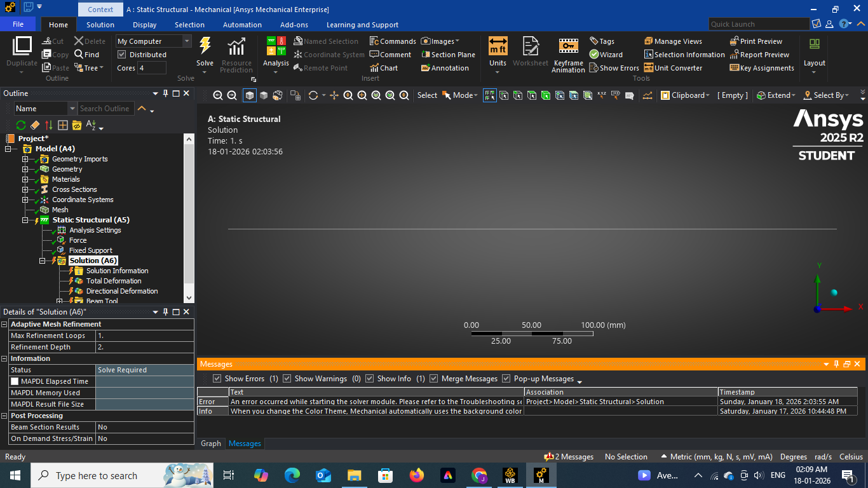Open Firefox from the taskbar
Screen dimensions: 868x488
[x=417, y=475]
